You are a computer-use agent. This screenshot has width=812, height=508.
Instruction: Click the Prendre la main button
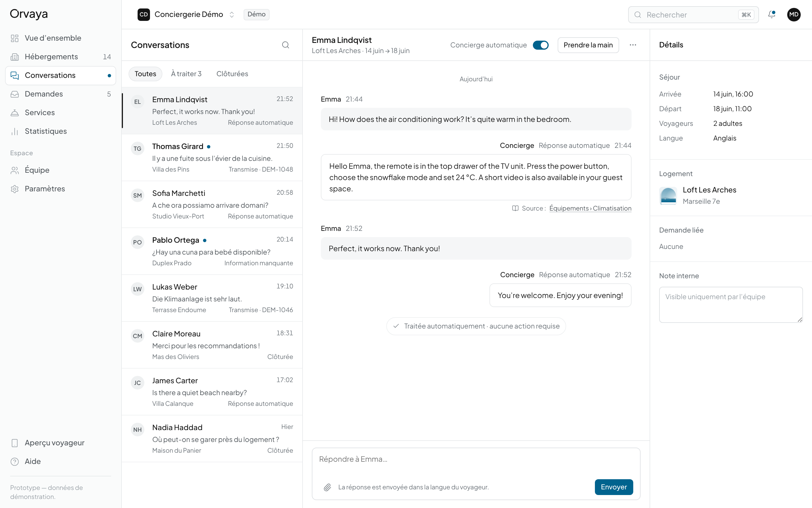pos(588,45)
